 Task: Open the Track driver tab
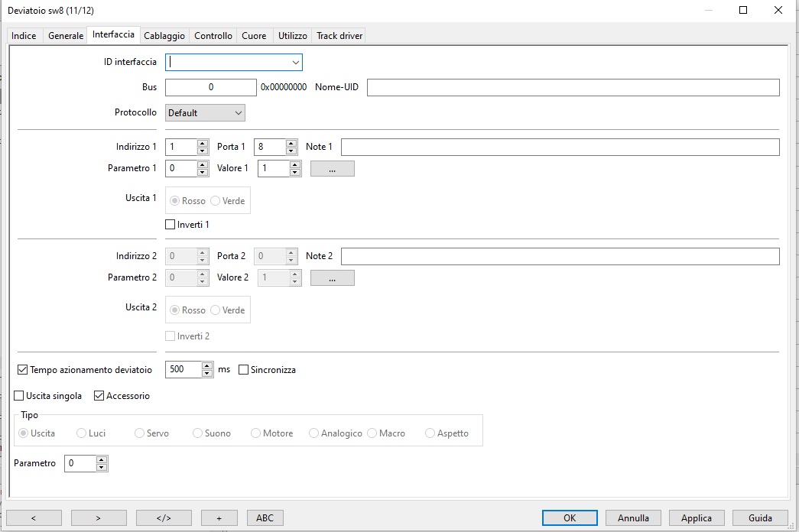coord(339,36)
